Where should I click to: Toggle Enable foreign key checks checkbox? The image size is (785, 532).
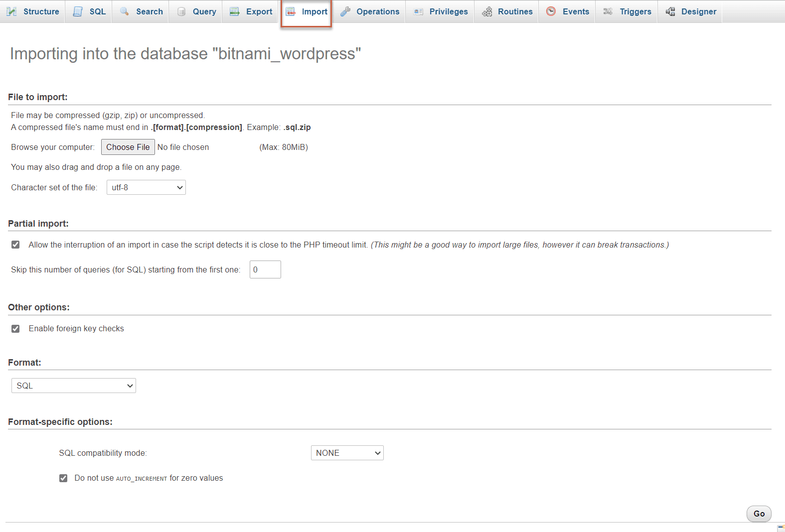click(15, 329)
